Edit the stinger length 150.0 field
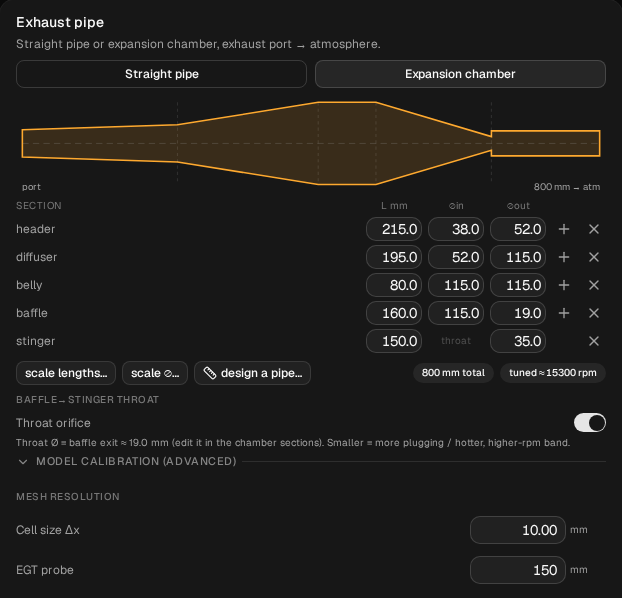Image resolution: width=622 pixels, height=598 pixels. tap(394, 341)
